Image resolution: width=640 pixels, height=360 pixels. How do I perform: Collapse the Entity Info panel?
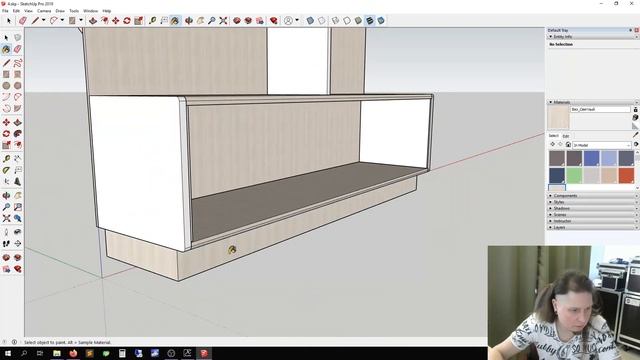593,37
